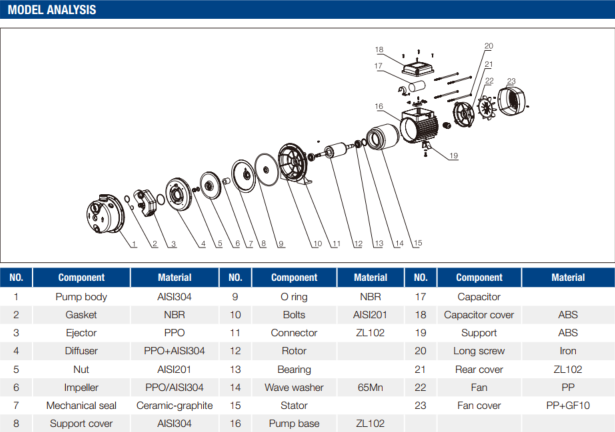Click the Mechanical seal table cell

(81, 405)
